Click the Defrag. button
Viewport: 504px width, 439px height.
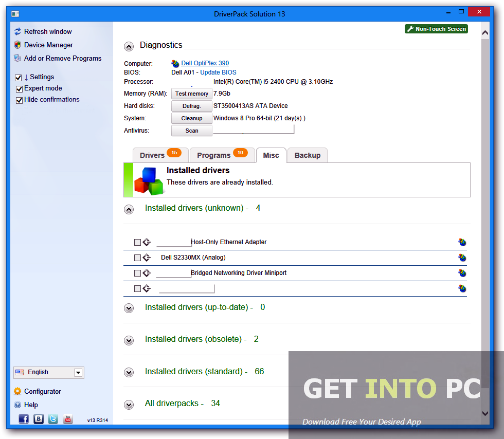point(191,106)
